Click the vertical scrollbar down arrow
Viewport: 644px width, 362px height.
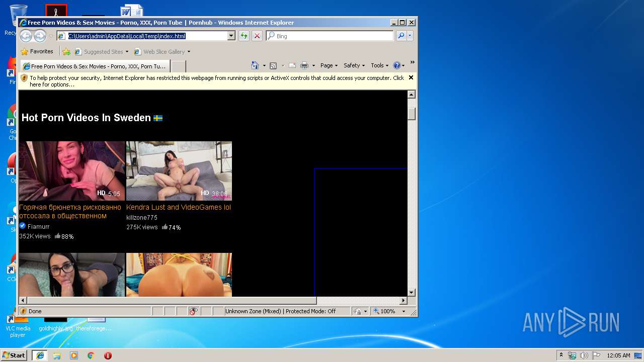412,292
